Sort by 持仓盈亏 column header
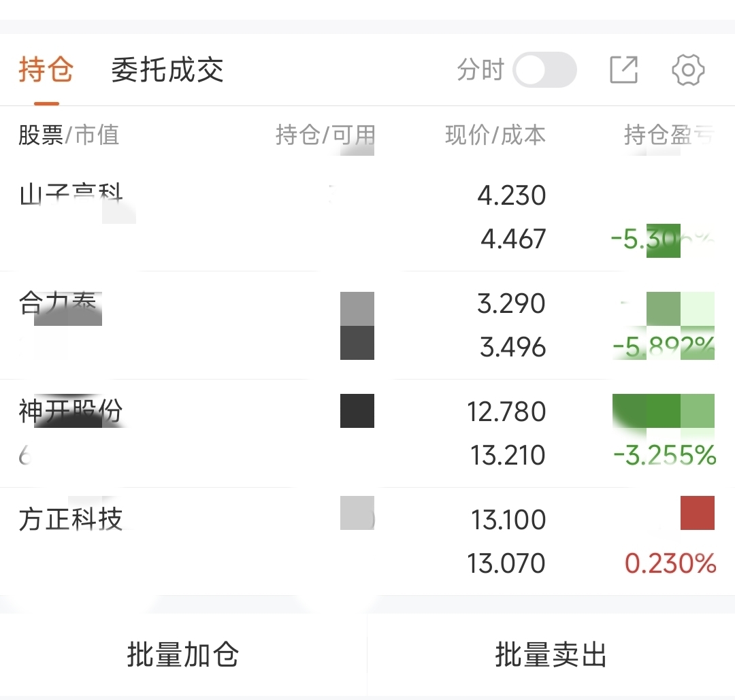 (x=668, y=135)
